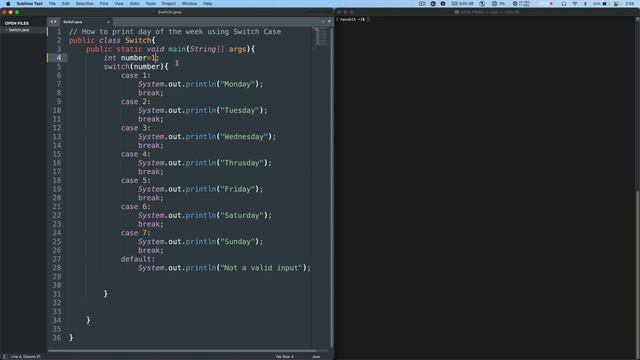Open the Apple menu
This screenshot has height=360, width=640.
(x=8, y=4)
